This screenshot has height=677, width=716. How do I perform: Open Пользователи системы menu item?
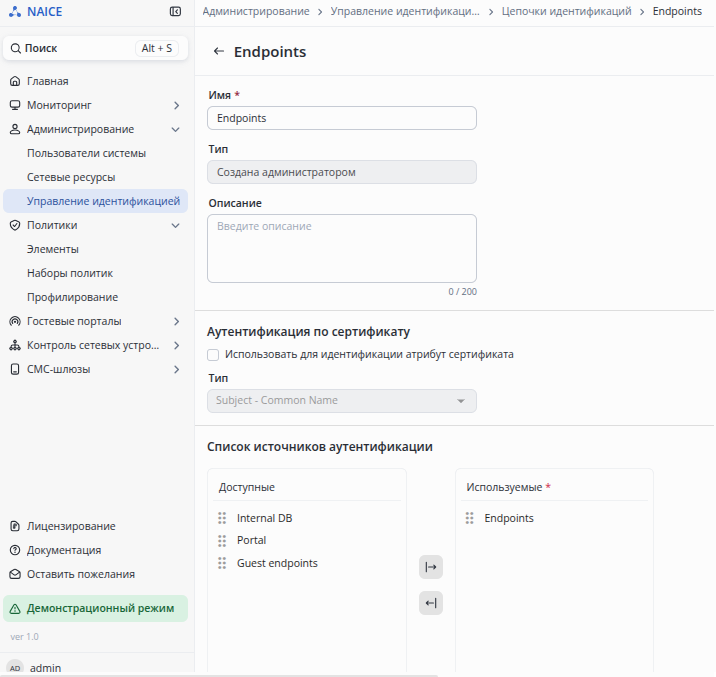86,153
